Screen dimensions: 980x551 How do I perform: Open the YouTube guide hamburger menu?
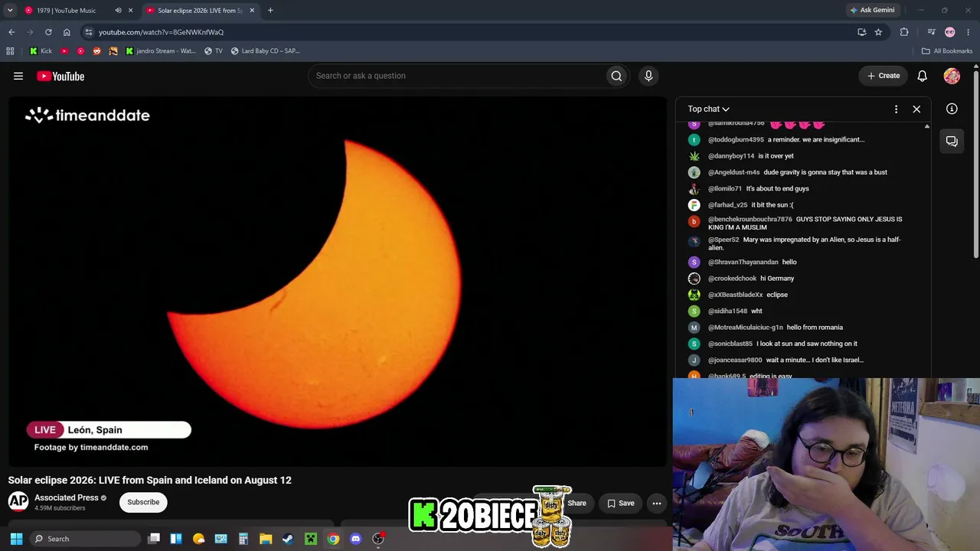click(18, 76)
